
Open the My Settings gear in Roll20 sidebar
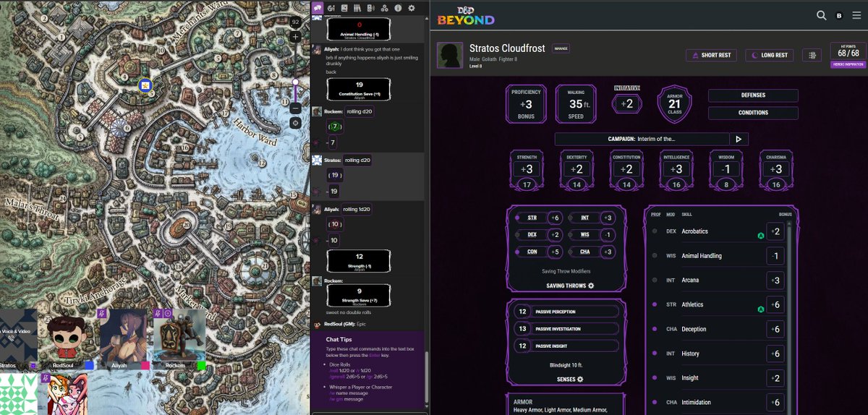click(x=412, y=8)
